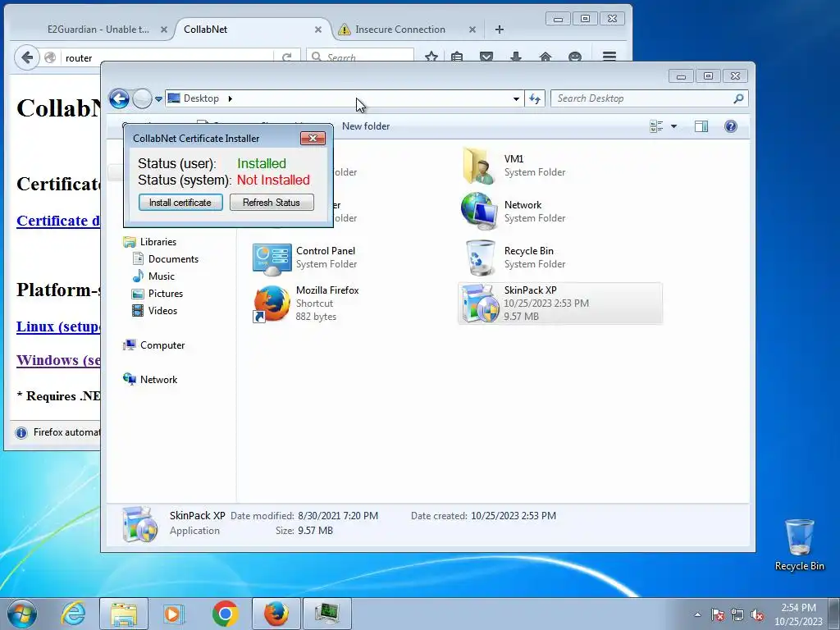Click Firefox smiley feedback icon

pyautogui.click(x=575, y=57)
